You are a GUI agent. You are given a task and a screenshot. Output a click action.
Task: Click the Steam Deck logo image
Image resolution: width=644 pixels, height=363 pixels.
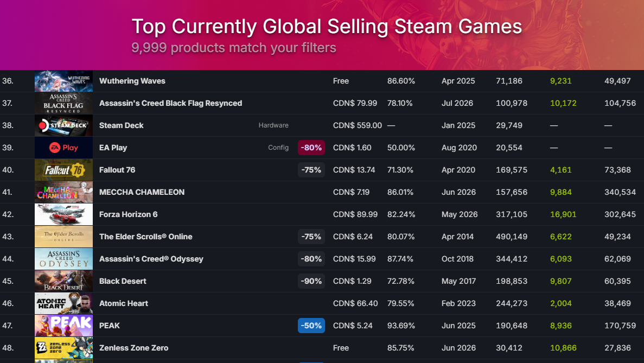pyautogui.click(x=63, y=125)
